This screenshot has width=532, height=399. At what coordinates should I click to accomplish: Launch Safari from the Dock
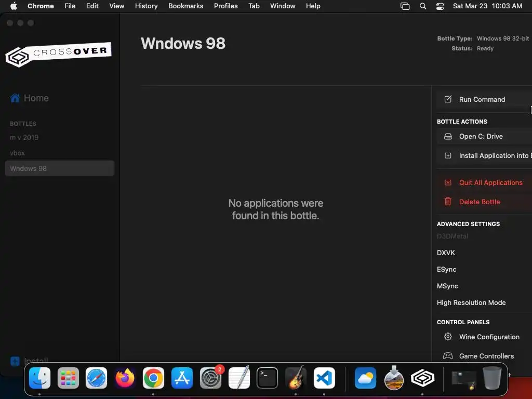click(96, 378)
